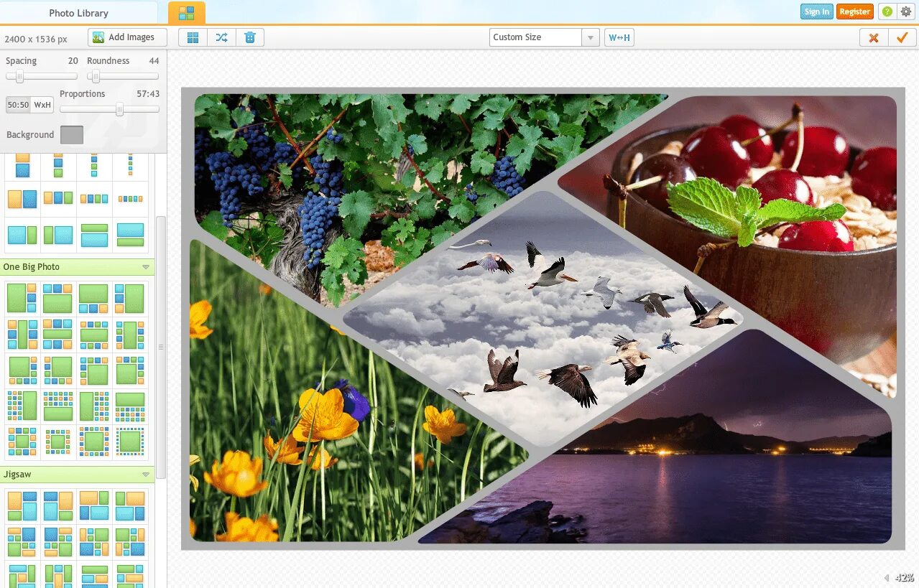Shuffle the photos with the shuffle icon
The image size is (919, 588).
(x=221, y=37)
